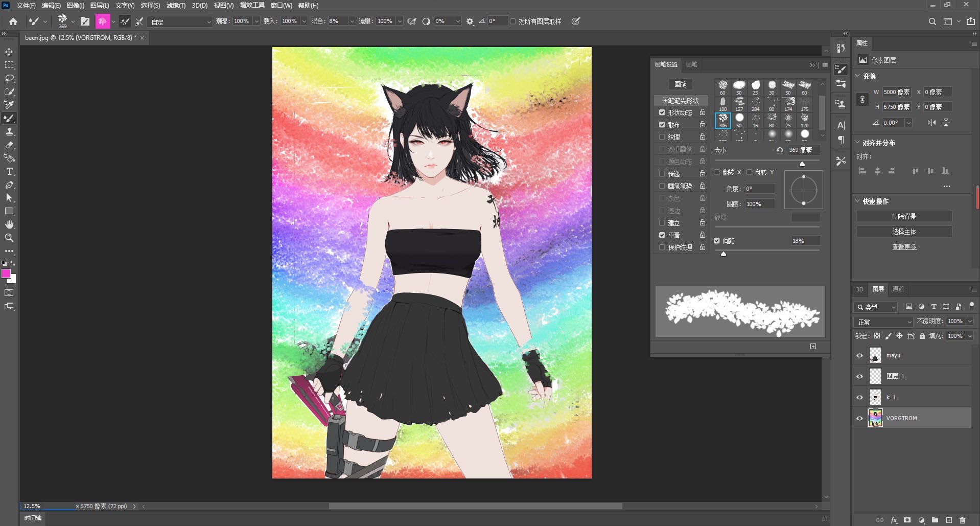Click the share icon at top right
Image resolution: width=980 pixels, height=526 pixels.
[x=970, y=21]
